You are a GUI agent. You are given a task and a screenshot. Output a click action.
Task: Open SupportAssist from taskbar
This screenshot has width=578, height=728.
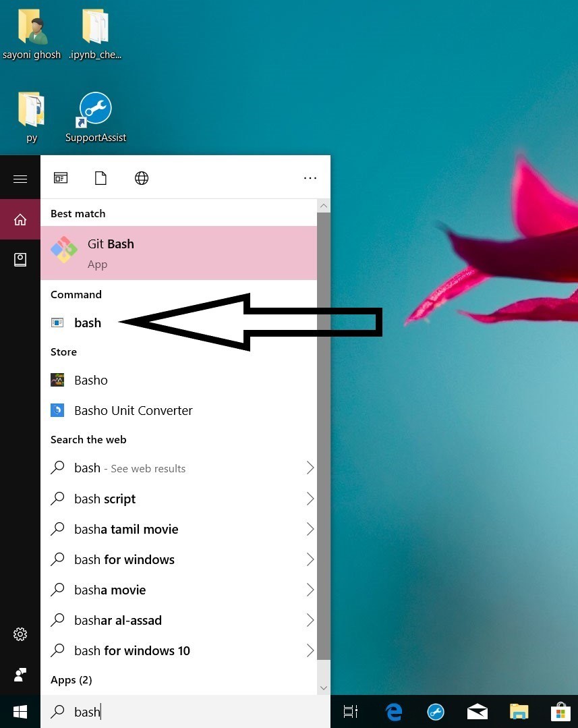click(x=436, y=711)
